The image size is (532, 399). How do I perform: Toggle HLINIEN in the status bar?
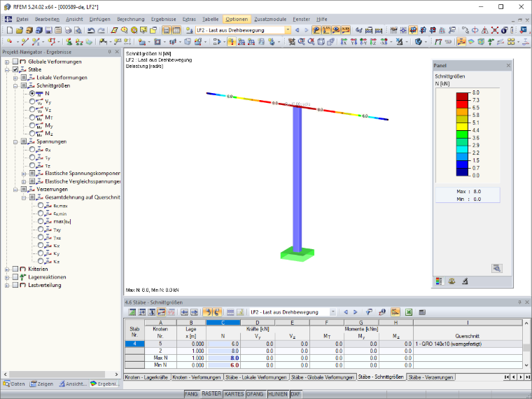pyautogui.click(x=277, y=394)
